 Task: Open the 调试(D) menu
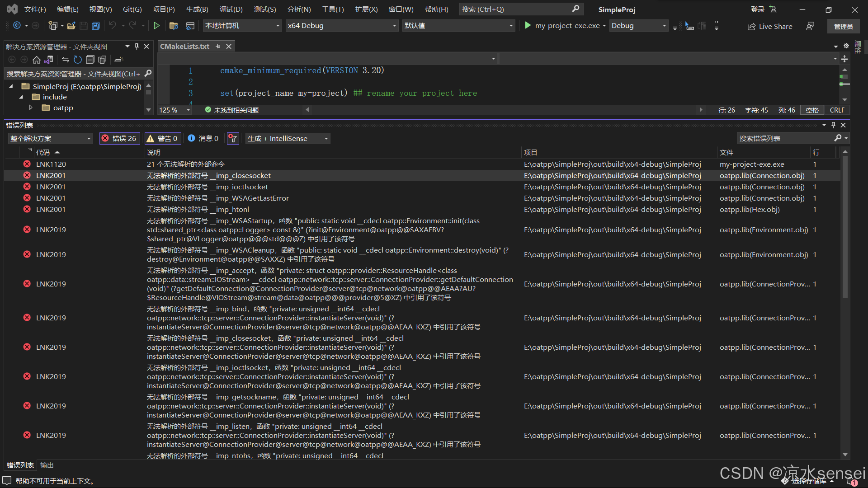coord(231,9)
